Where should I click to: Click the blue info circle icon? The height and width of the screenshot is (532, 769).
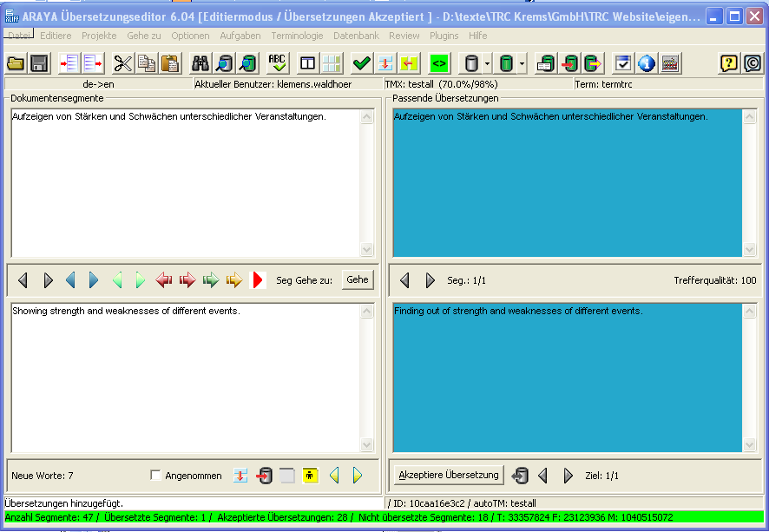click(x=647, y=63)
